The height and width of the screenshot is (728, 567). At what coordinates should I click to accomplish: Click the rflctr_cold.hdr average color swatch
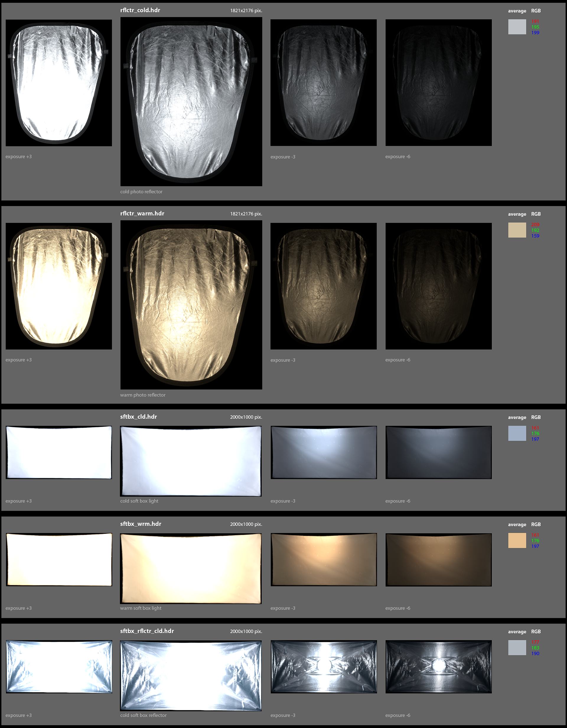point(517,27)
